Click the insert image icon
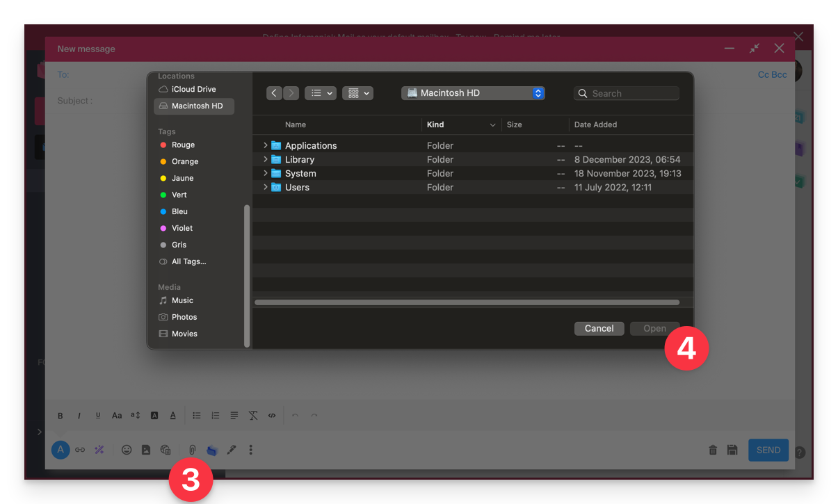 tap(146, 450)
